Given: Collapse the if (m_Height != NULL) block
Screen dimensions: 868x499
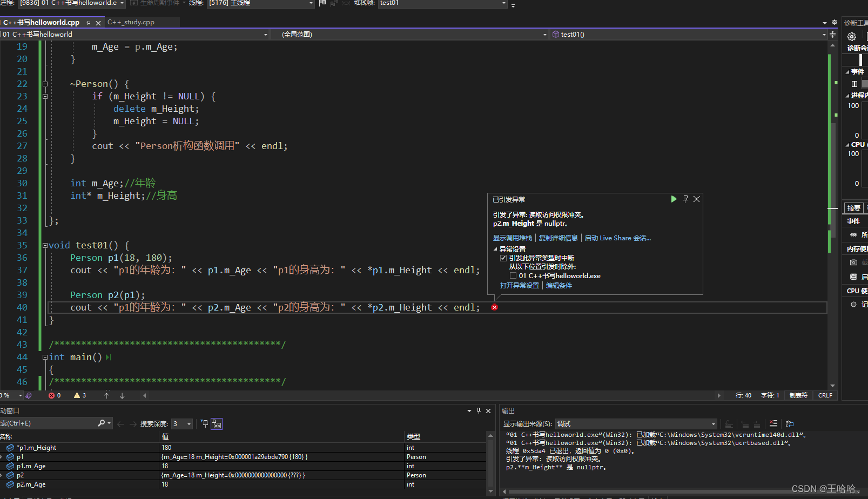Looking at the screenshot, I should [45, 96].
